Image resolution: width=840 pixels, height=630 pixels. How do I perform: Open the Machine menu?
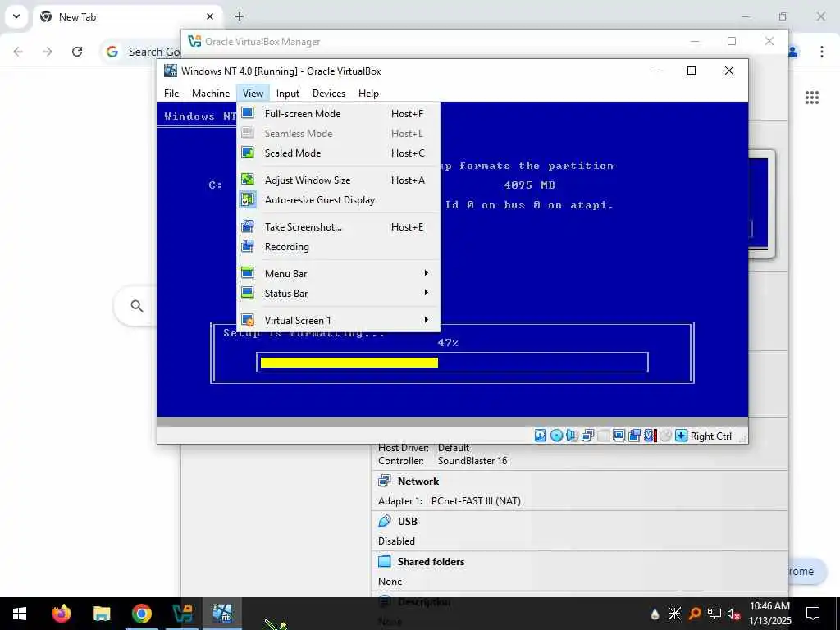point(211,94)
